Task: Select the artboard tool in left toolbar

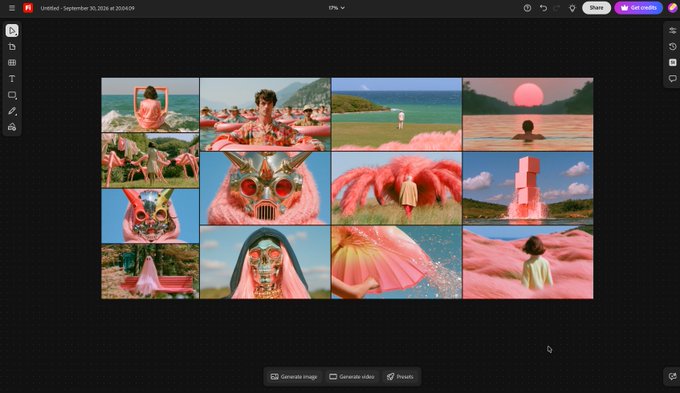Action: tap(12, 46)
